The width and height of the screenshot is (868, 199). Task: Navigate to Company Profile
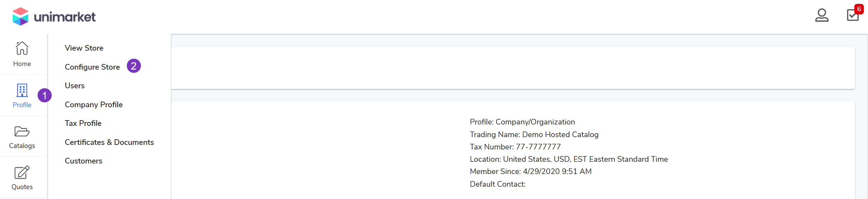coord(94,105)
